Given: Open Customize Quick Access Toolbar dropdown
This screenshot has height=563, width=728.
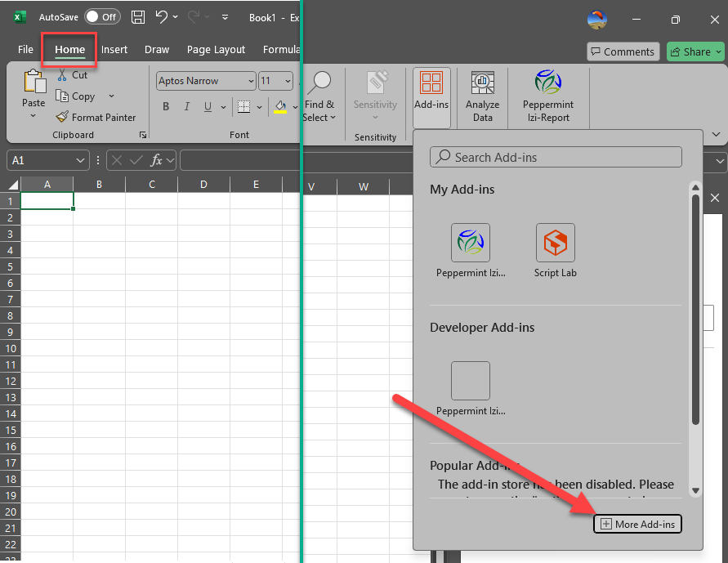Looking at the screenshot, I should (x=225, y=17).
